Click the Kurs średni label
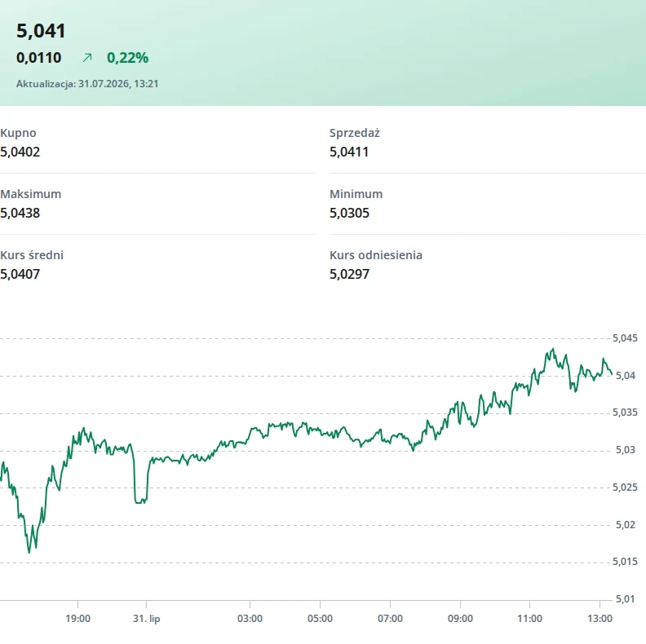The height and width of the screenshot is (644, 646). click(32, 255)
